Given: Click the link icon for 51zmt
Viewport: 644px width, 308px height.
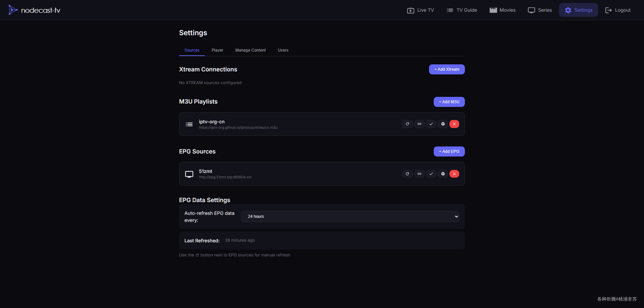Looking at the screenshot, I should tap(419, 174).
